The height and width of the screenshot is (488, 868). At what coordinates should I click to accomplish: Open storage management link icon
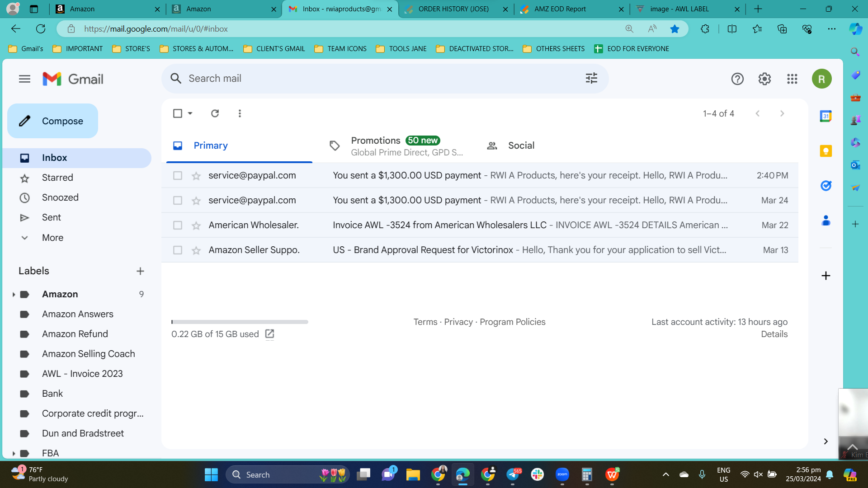[269, 334]
